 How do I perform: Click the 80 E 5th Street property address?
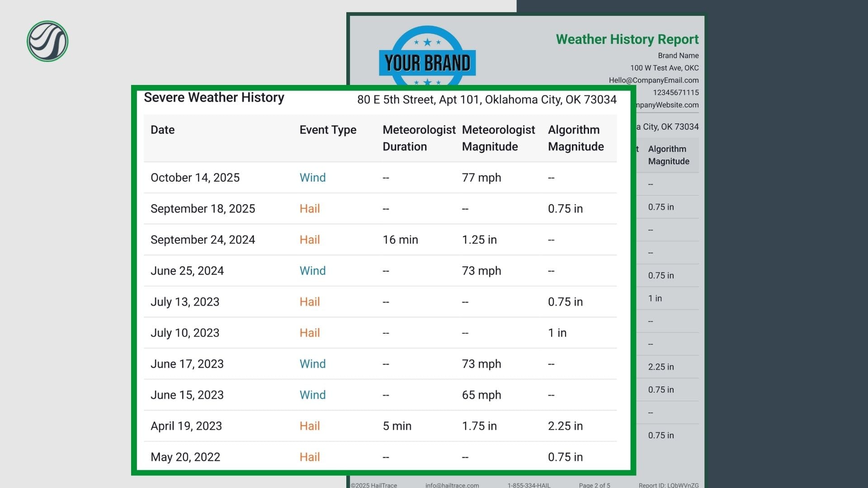487,99
